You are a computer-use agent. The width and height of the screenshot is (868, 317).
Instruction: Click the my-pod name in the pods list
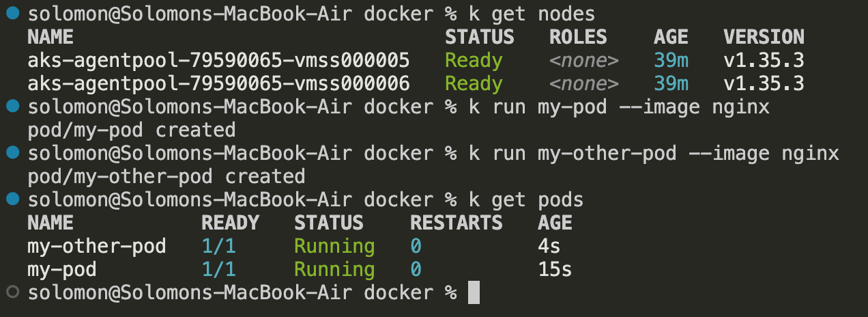[61, 270]
